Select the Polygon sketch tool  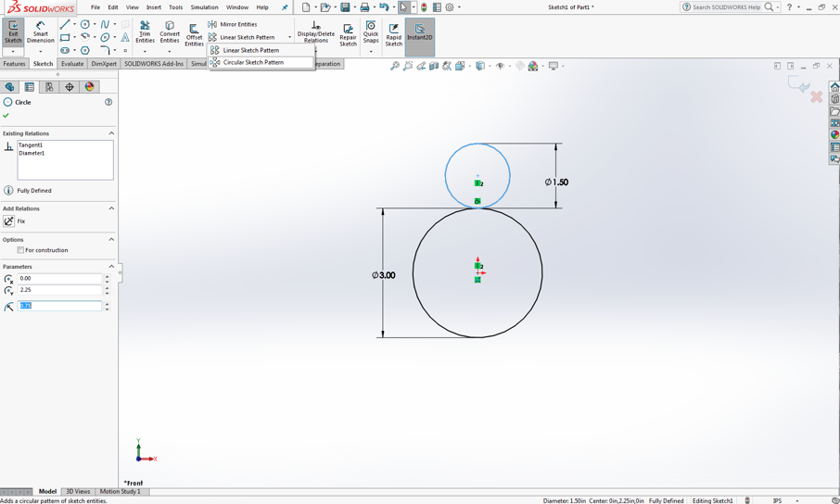pyautogui.click(x=84, y=50)
